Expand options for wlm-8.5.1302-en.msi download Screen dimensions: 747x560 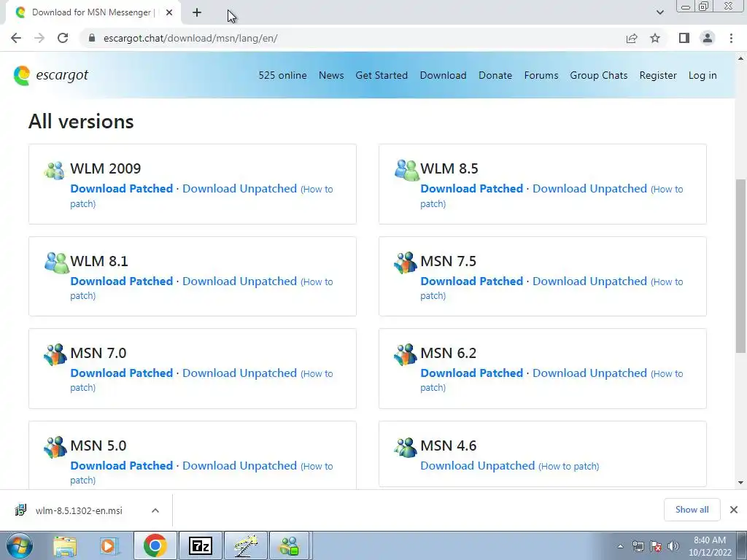[x=155, y=510]
